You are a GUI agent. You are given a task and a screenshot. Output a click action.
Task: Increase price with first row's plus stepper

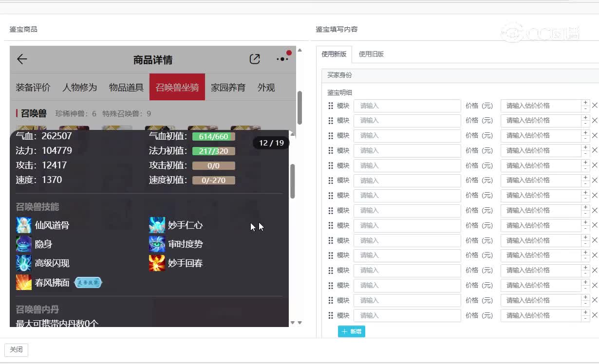pyautogui.click(x=585, y=103)
